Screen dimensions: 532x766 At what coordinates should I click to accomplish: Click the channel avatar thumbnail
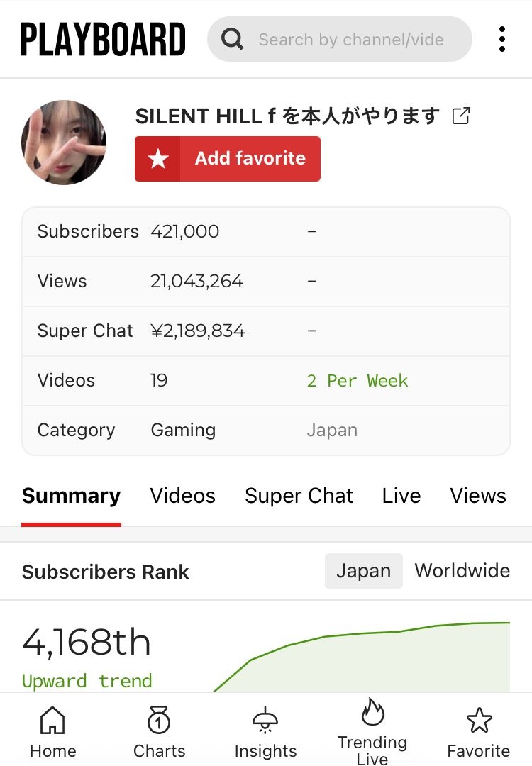coord(64,142)
